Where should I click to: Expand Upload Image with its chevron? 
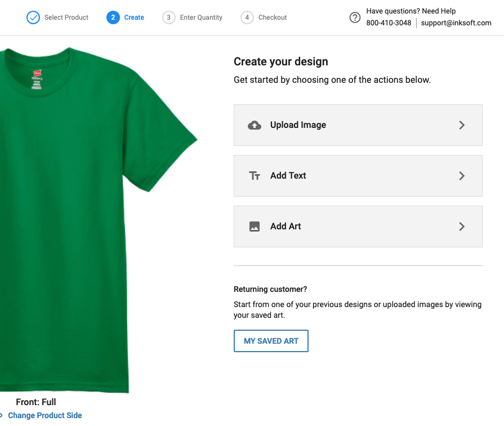pos(462,125)
